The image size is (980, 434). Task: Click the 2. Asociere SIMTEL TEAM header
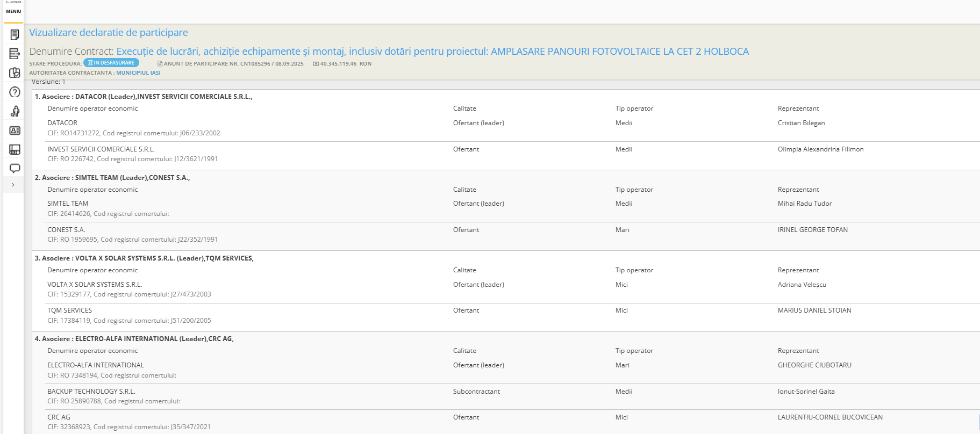tap(112, 178)
